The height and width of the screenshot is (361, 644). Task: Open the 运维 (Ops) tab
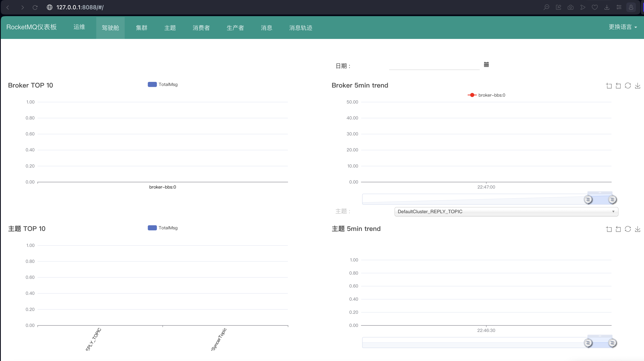coord(79,27)
